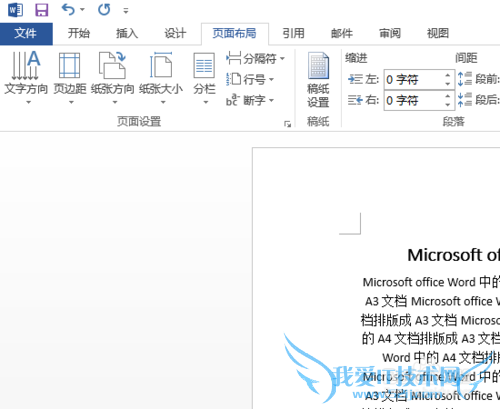Image resolution: width=500 pixels, height=409 pixels.
Task: Click the 页边距 margins icon
Action: coord(69,65)
